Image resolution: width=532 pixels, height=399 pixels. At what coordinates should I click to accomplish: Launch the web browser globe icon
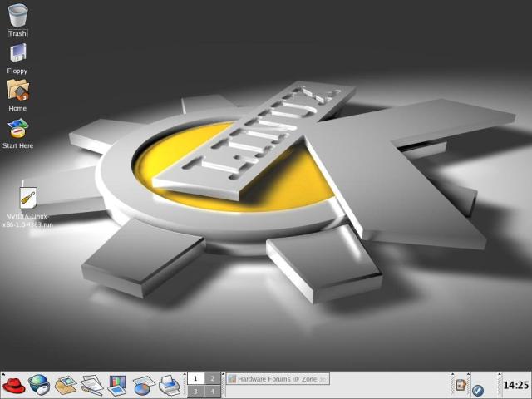(x=39, y=384)
